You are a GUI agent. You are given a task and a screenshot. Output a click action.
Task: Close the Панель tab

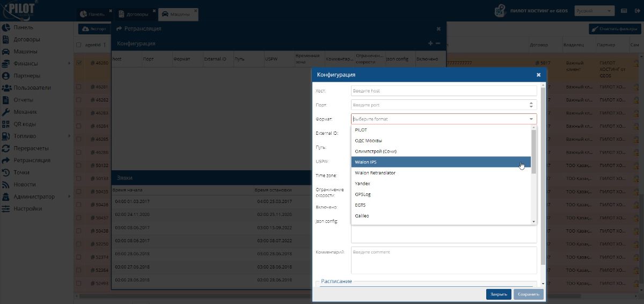tap(110, 11)
